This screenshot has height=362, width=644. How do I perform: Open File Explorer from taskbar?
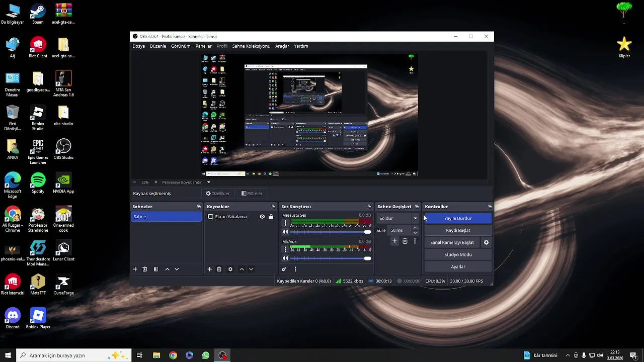(156, 355)
